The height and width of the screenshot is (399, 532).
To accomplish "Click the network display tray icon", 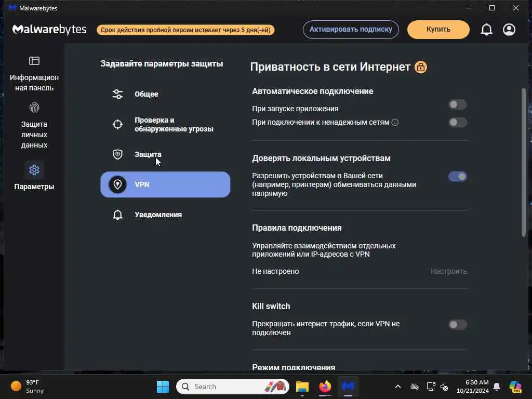I will coord(431,387).
